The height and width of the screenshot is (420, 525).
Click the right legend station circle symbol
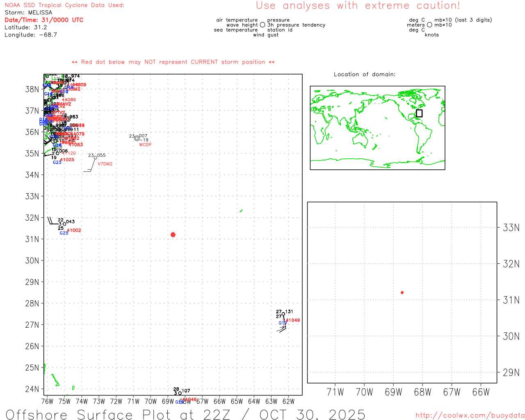pyautogui.click(x=429, y=25)
